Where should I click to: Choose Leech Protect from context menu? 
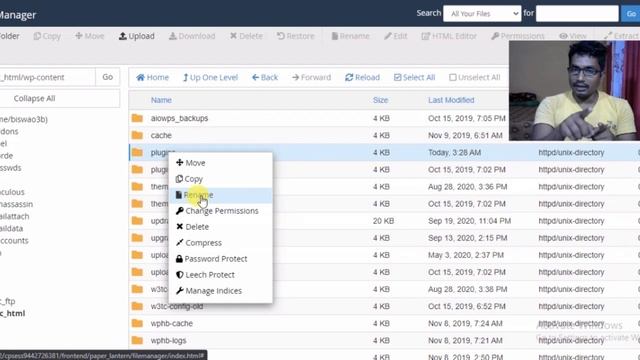pos(220,275)
